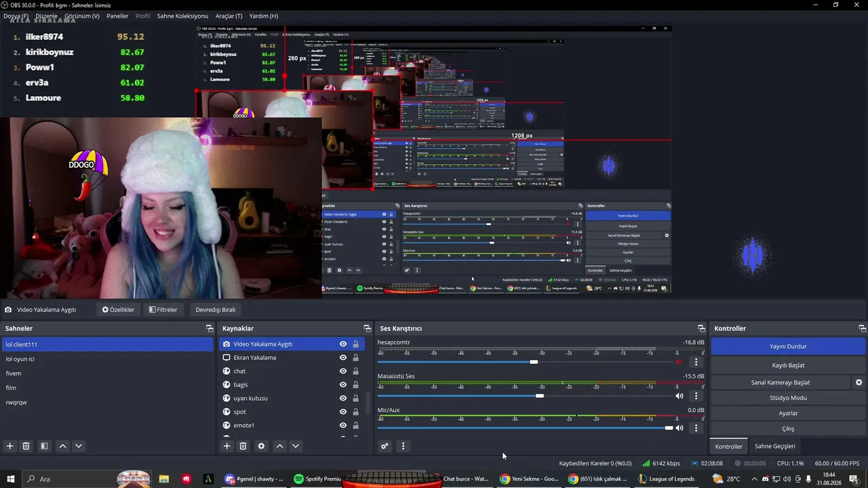Screen dimensions: 868x488
Task: Open Ayarlar settings
Action: pyautogui.click(x=788, y=413)
